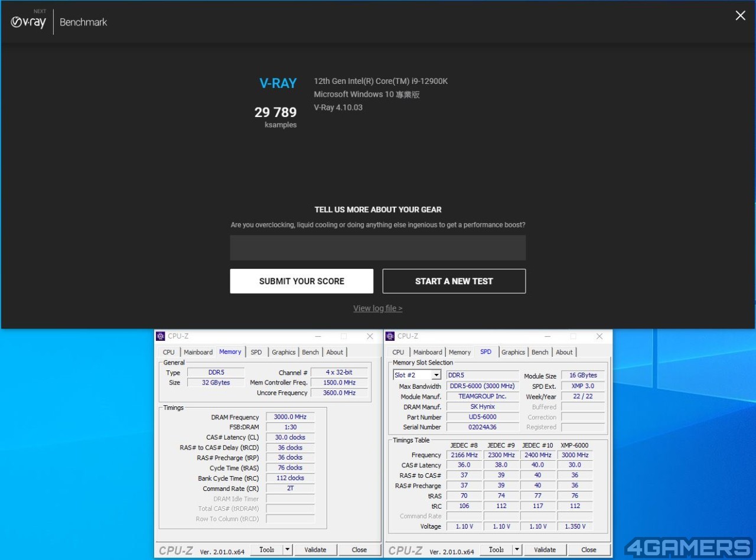Click SPD Ext. value XMP 3.0
This screenshot has width=756, height=560.
pos(583,386)
